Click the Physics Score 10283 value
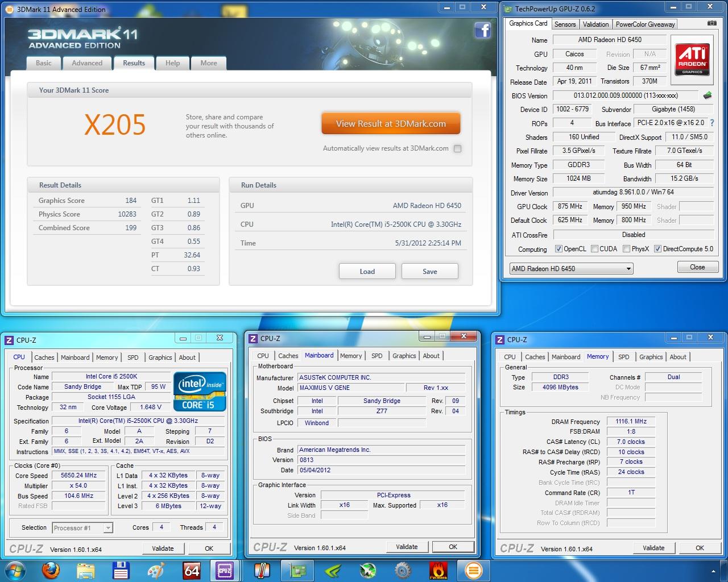Viewport: 728px width, 582px height. tap(127, 214)
